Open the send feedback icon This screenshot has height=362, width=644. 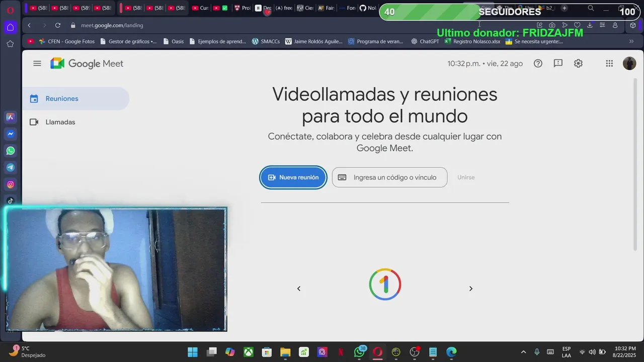[558, 63]
